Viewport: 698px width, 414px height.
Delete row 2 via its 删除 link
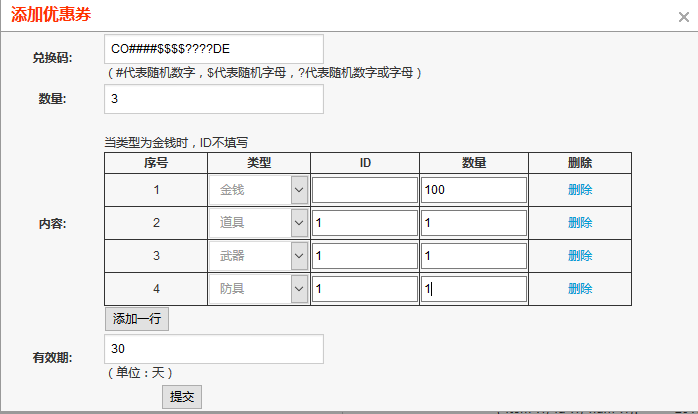[x=580, y=223]
